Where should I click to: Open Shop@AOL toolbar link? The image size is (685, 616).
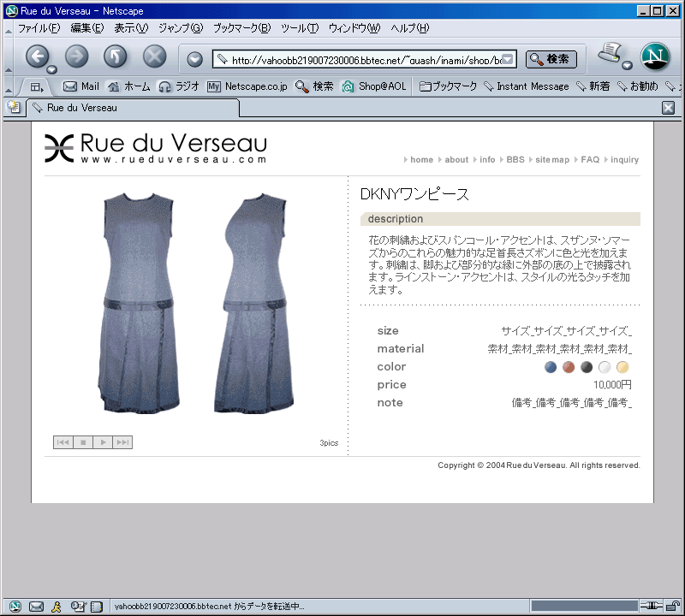374,86
